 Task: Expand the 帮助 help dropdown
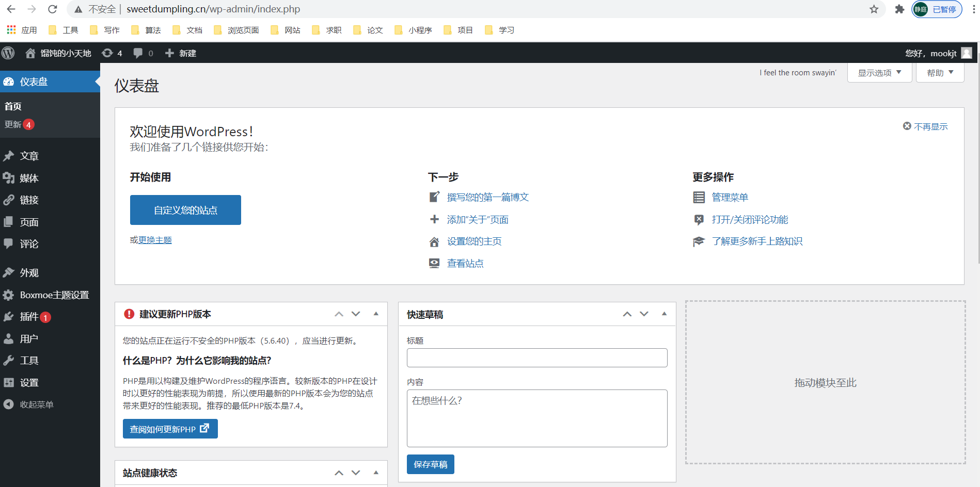[x=940, y=73]
